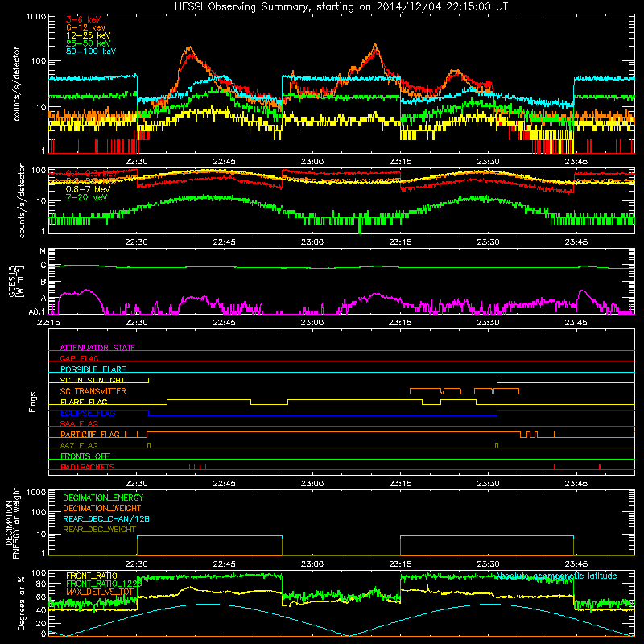Click the 1000 tick on the top plot
This screenshot has height=644, width=644.
click(x=35, y=17)
